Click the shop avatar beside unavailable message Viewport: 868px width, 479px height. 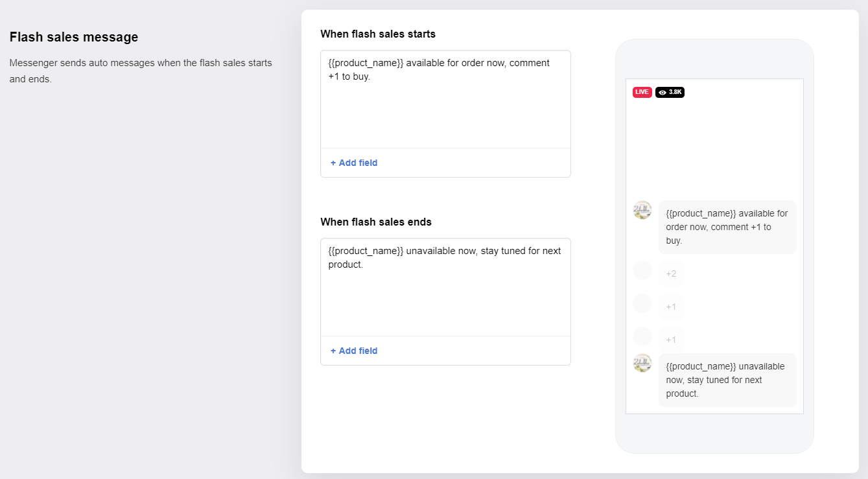(x=642, y=363)
